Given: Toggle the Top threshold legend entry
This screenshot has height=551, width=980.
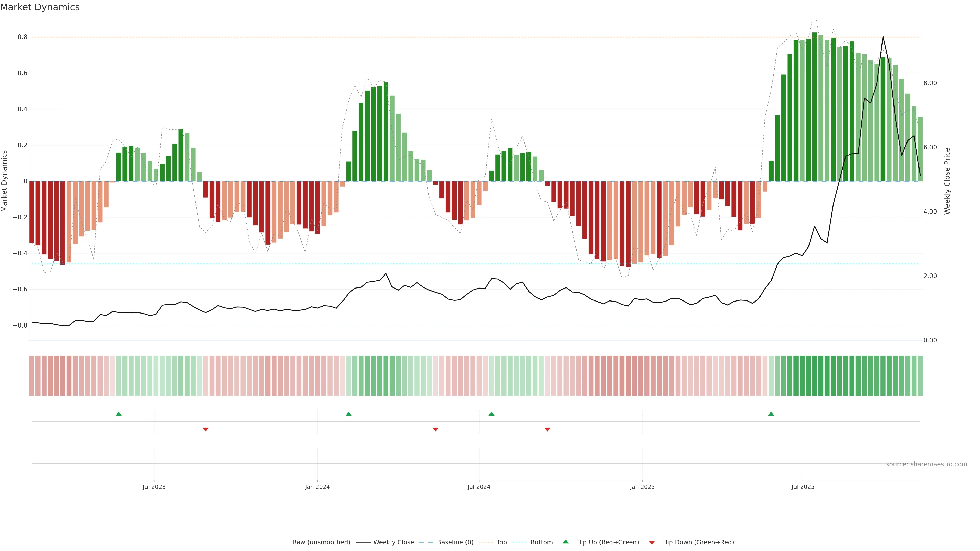Looking at the screenshot, I should pyautogui.click(x=501, y=542).
